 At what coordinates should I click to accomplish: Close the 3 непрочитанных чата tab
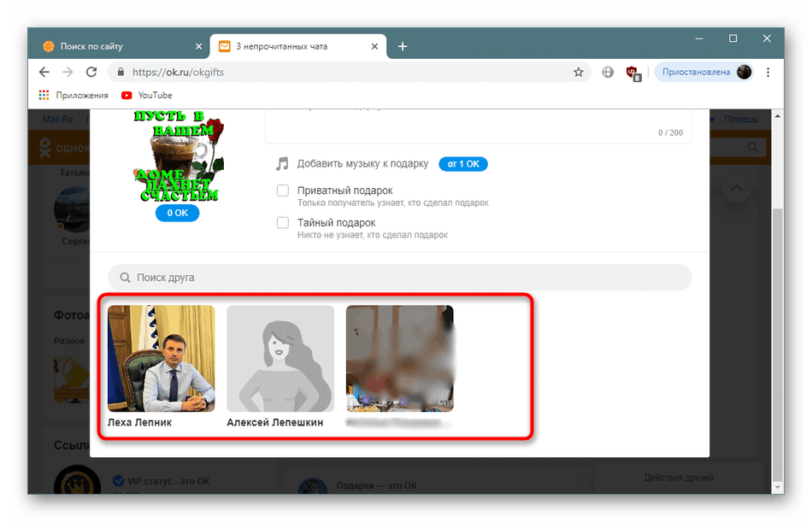click(374, 46)
